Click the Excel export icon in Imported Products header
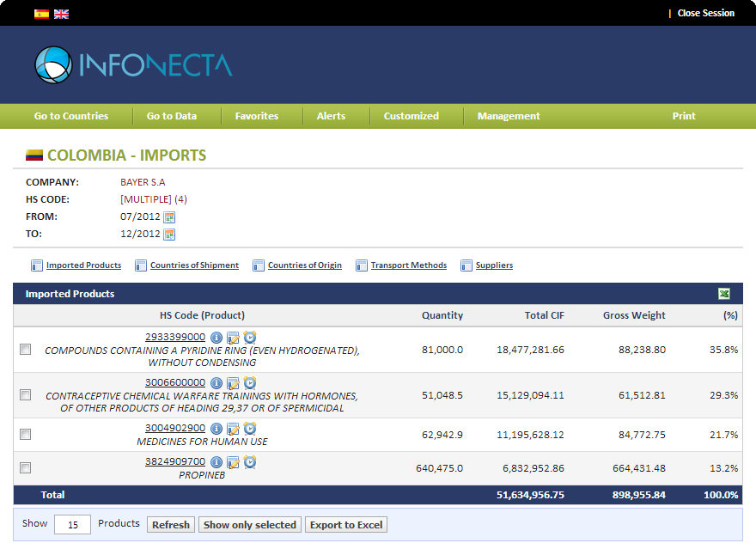The width and height of the screenshot is (756, 549). pos(724,294)
